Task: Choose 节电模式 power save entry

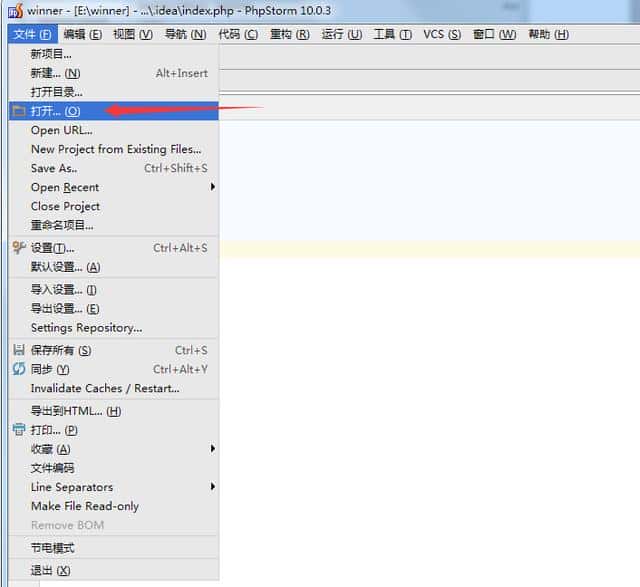Action: click(x=113, y=548)
